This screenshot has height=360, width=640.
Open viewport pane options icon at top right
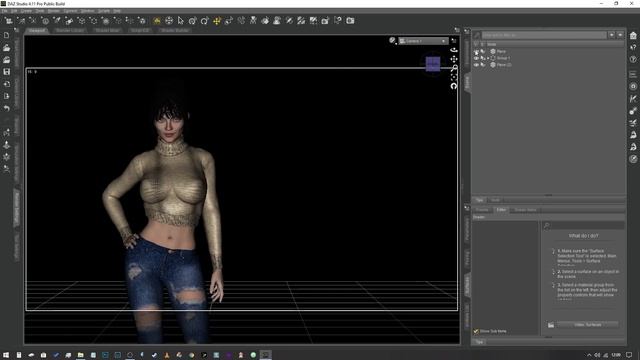coord(457,30)
